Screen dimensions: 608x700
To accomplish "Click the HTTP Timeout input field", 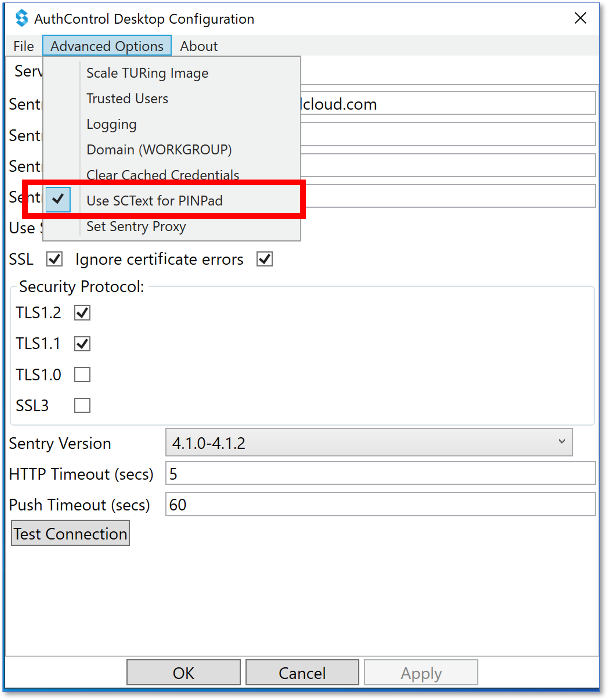I will click(x=380, y=473).
